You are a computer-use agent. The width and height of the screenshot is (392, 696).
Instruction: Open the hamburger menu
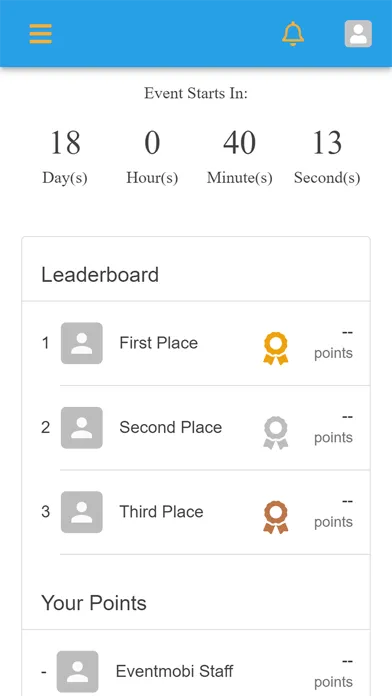(40, 34)
